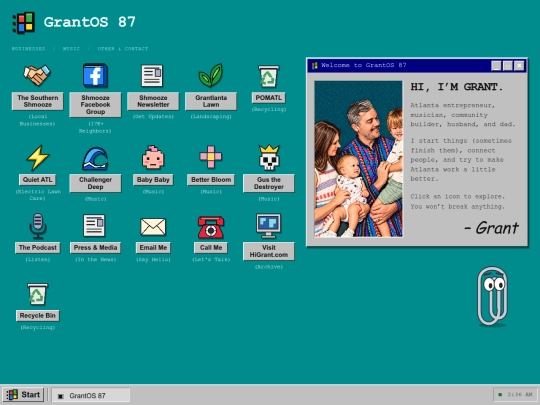Open the Press & Media newspaper icon
Image resolution: width=540 pixels, height=405 pixels.
click(94, 226)
